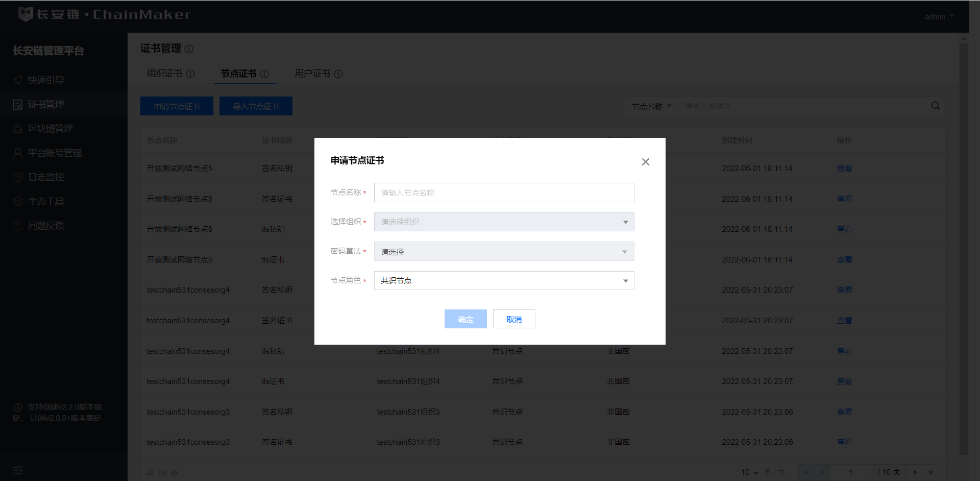The height and width of the screenshot is (481, 980).
Task: Expand the 密码算法 dropdown
Action: click(504, 252)
